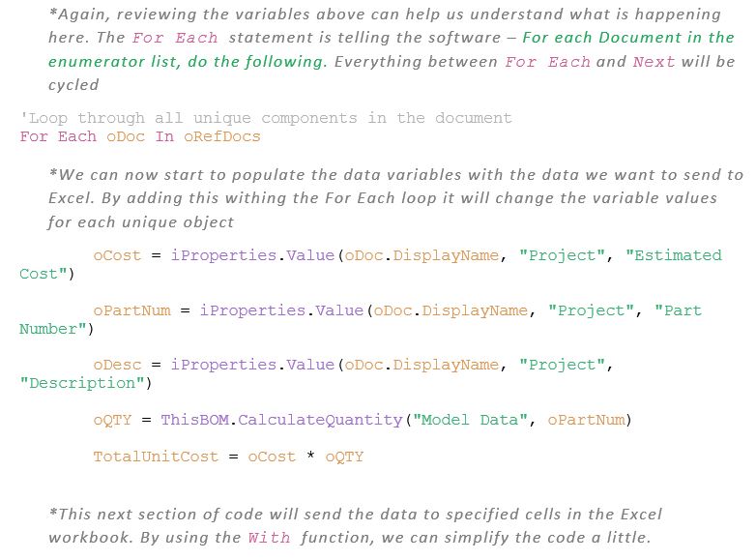
Task: Click the oDesc variable name
Action: pos(117,365)
